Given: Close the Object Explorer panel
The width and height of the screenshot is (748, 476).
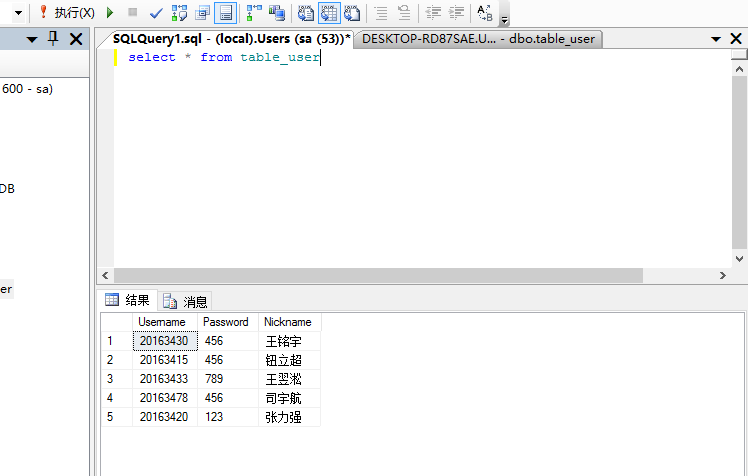Looking at the screenshot, I should coord(76,39).
